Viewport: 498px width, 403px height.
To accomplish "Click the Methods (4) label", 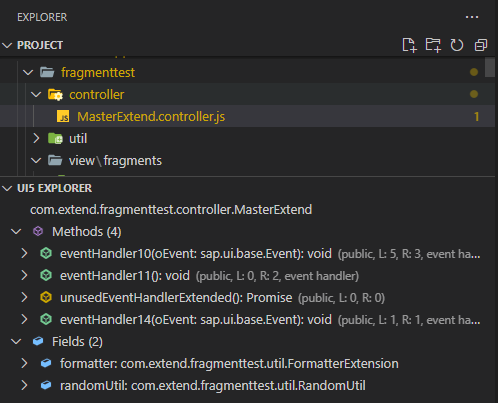I will (87, 231).
